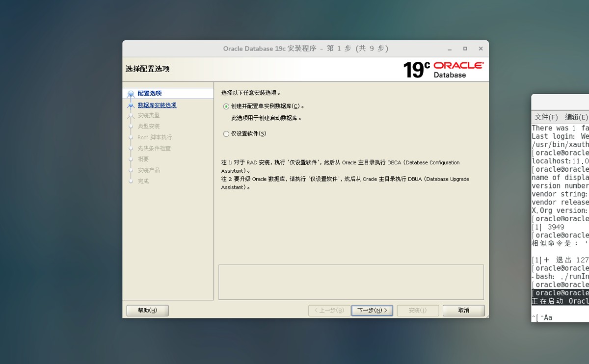Select the 配置选项 step in sidebar
This screenshot has height=364, width=589.
click(150, 93)
